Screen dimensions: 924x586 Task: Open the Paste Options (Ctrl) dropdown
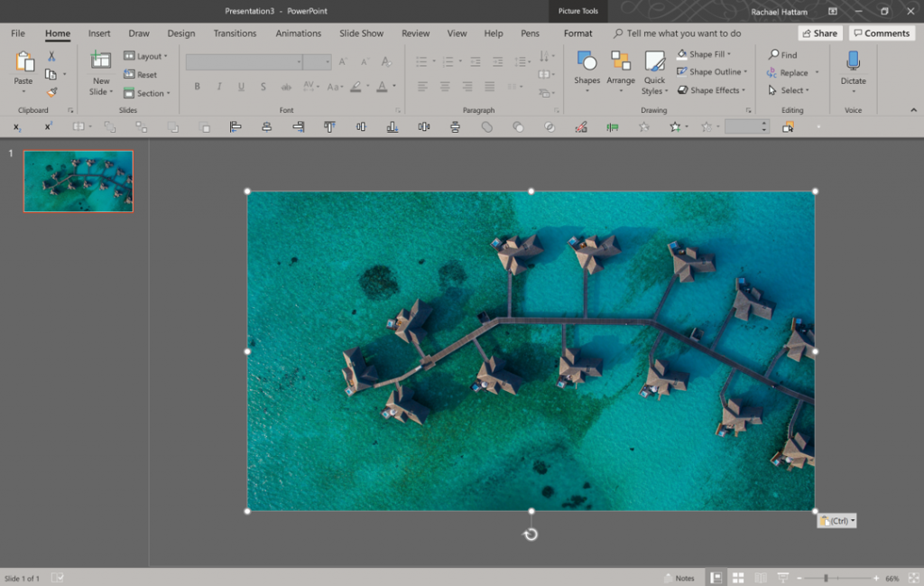[836, 521]
